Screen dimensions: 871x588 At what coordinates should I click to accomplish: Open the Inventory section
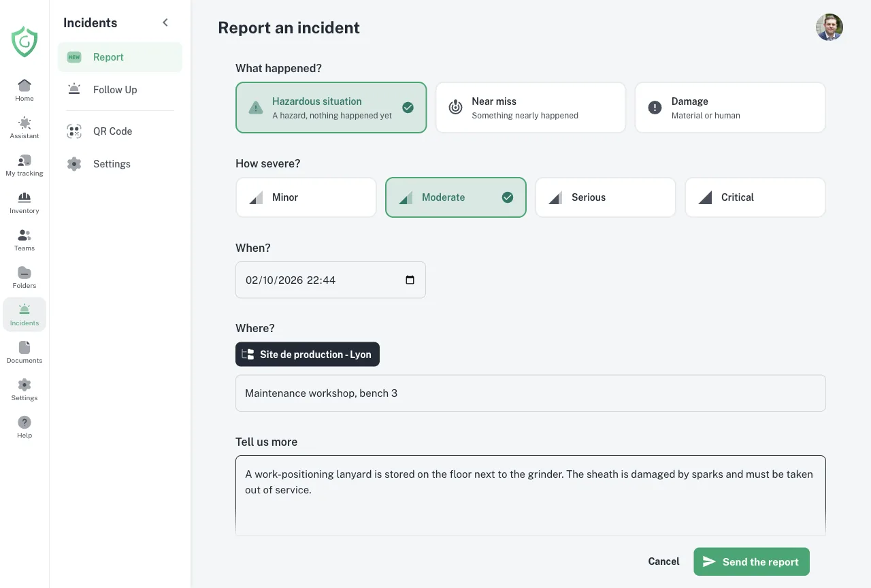pyautogui.click(x=24, y=202)
